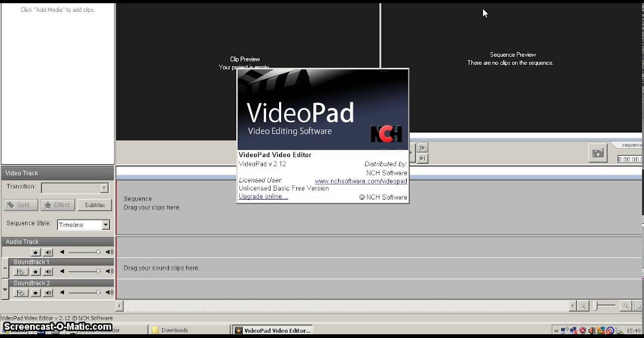Open Soundtrack 2 effects star button
This screenshot has height=338, width=644.
point(35,293)
